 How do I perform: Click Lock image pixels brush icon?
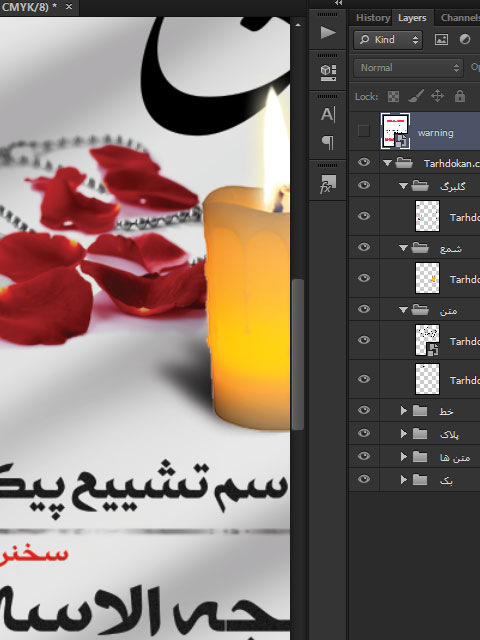click(416, 96)
